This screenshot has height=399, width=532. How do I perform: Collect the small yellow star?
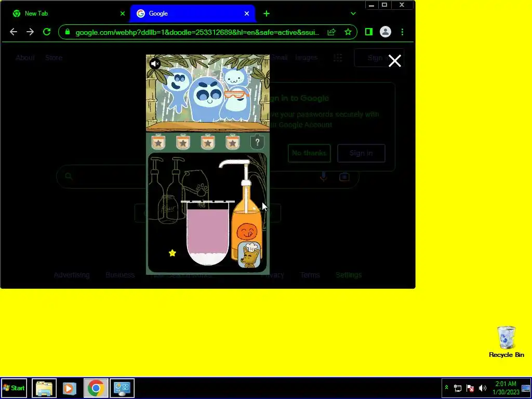click(x=172, y=253)
